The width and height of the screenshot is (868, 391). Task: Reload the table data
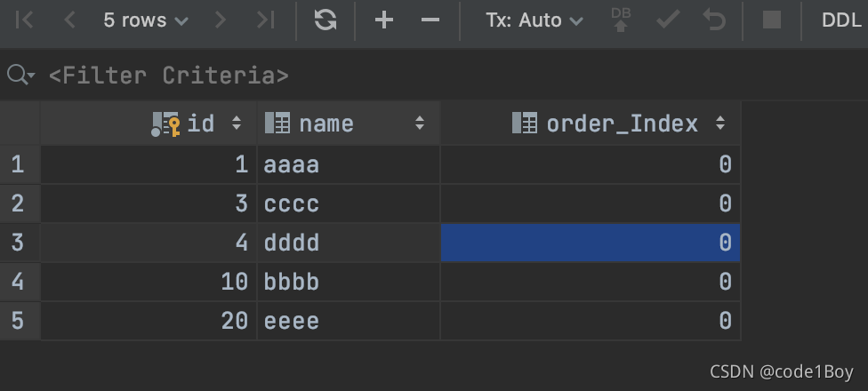point(325,20)
